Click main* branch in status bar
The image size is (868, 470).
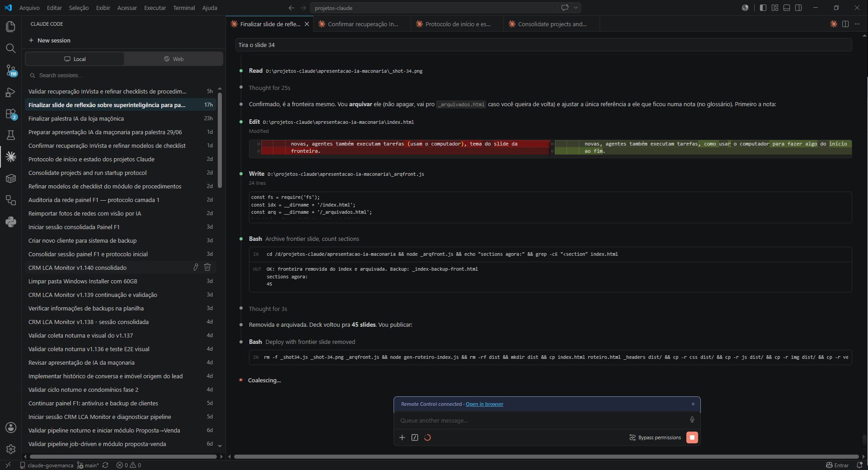pyautogui.click(x=88, y=465)
